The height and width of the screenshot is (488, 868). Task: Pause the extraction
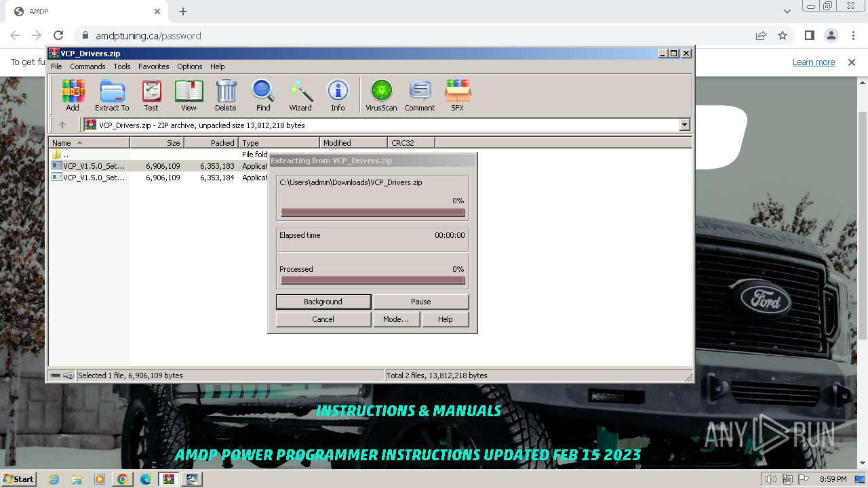click(420, 302)
